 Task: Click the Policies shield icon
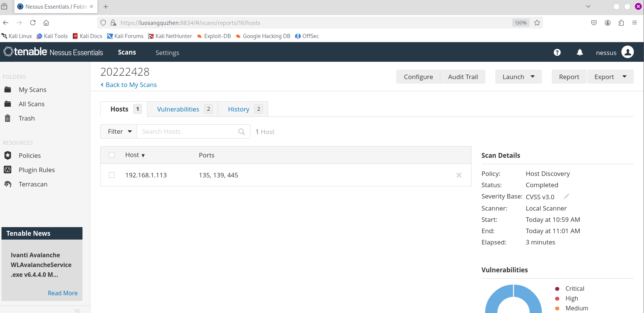point(8,155)
